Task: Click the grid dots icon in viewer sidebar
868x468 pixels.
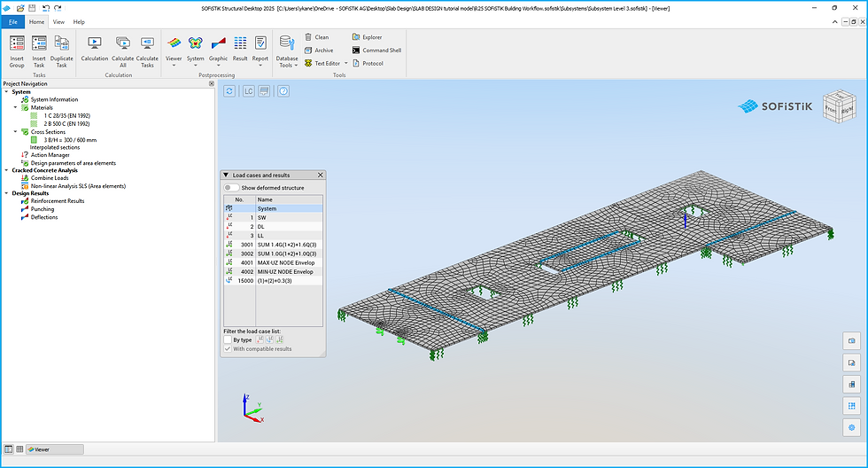Action: [851, 406]
